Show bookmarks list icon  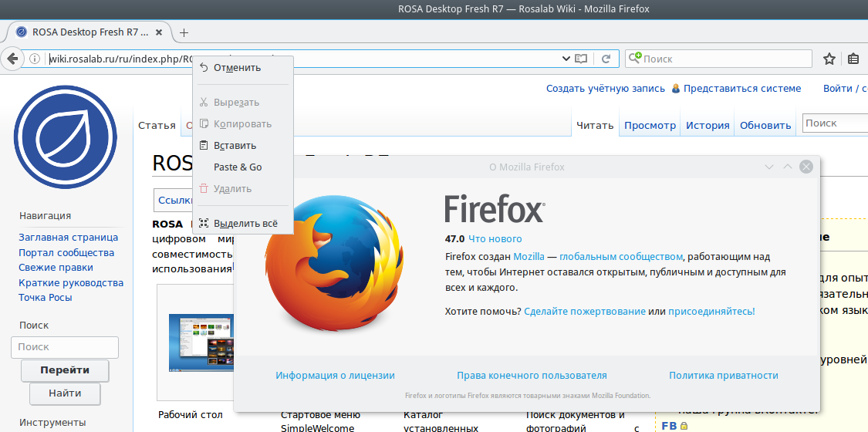tap(853, 59)
